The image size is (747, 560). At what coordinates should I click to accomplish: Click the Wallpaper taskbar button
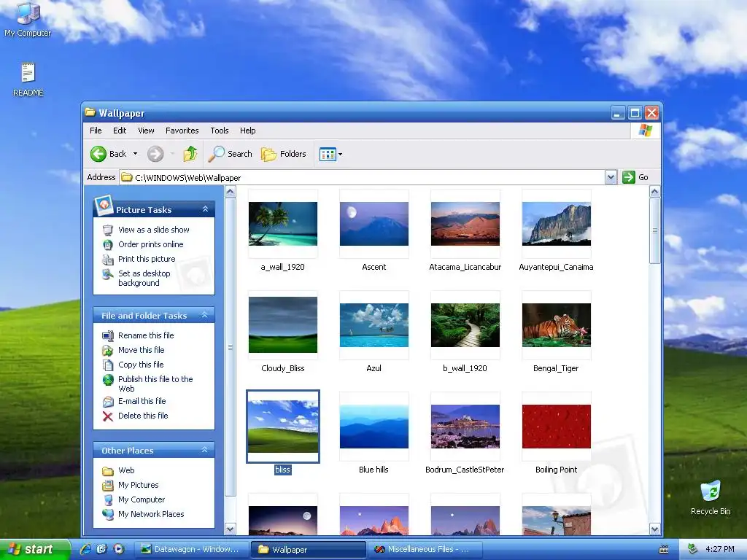pyautogui.click(x=308, y=549)
